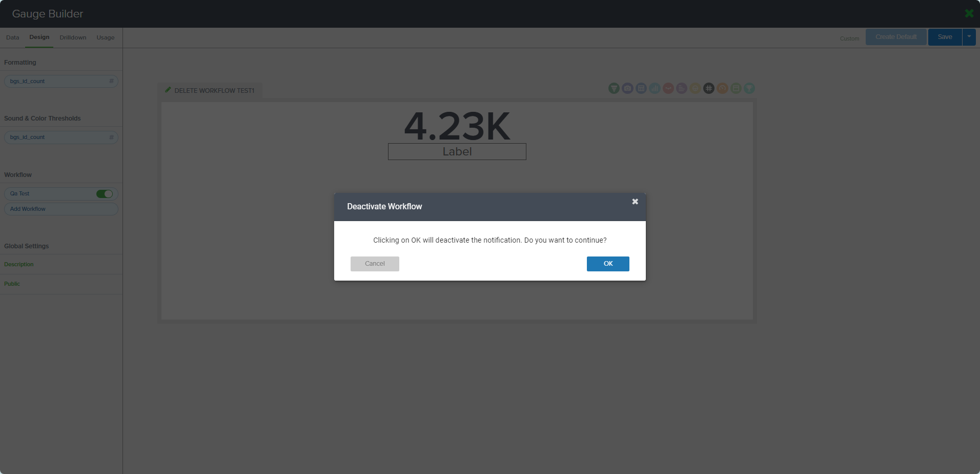This screenshot has height=474, width=980.
Task: Pick the number gauge hash icon
Action: 709,88
